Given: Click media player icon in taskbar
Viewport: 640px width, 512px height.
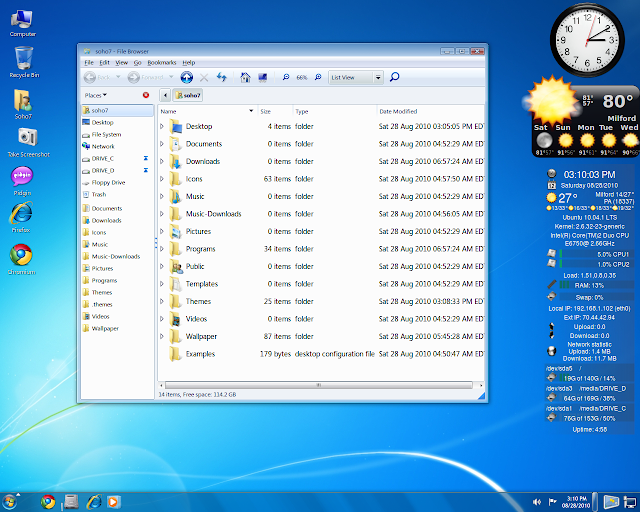Looking at the screenshot, I should pyautogui.click(x=114, y=502).
